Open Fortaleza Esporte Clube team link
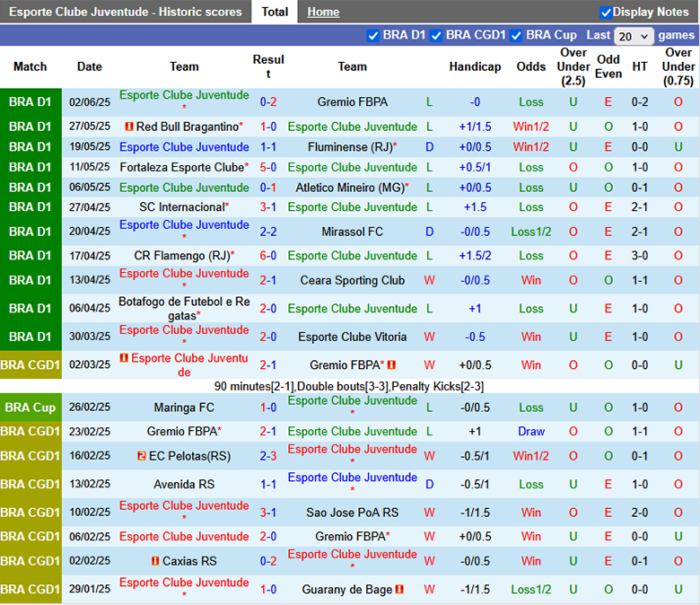 tap(181, 168)
